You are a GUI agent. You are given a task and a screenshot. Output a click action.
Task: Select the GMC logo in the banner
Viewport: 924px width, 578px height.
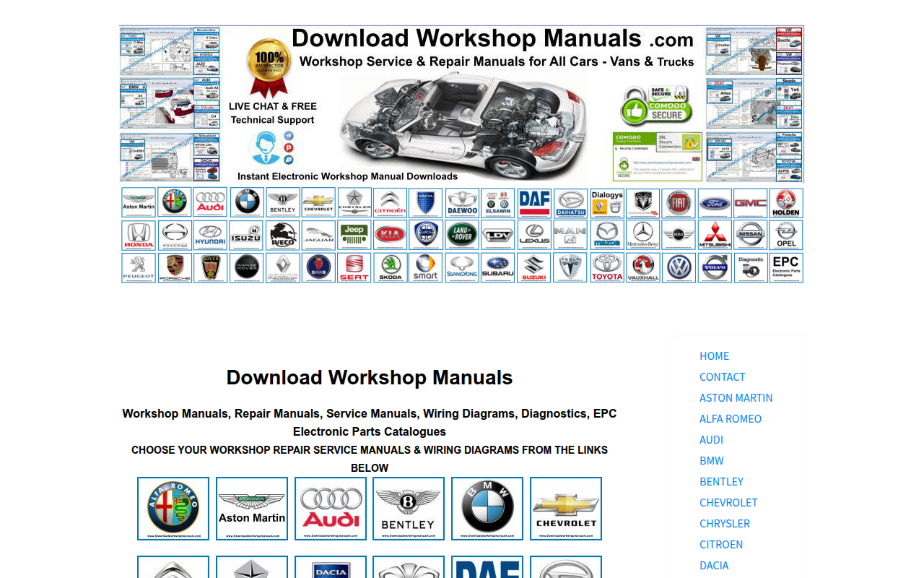[x=751, y=203]
